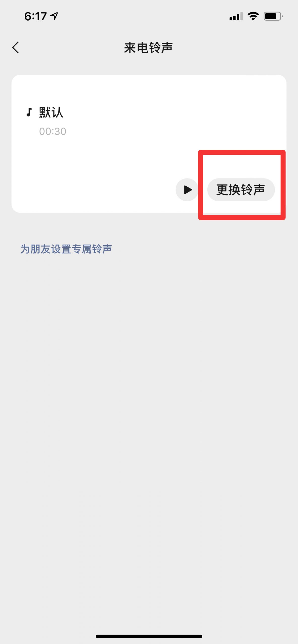Open 为朋友设置专属铃声 link
This screenshot has height=644, width=298.
[x=66, y=249]
